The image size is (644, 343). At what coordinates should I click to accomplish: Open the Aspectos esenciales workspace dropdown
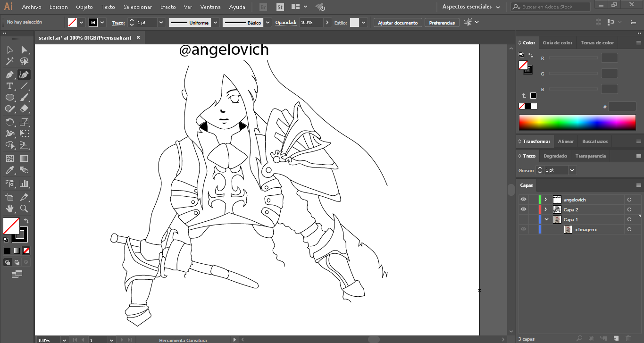click(x=470, y=7)
